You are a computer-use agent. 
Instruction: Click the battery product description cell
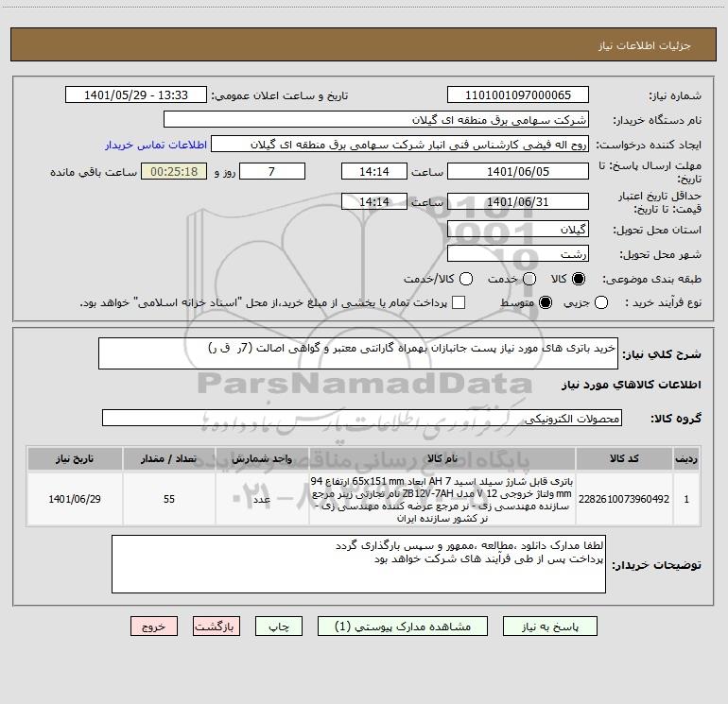coord(442,499)
